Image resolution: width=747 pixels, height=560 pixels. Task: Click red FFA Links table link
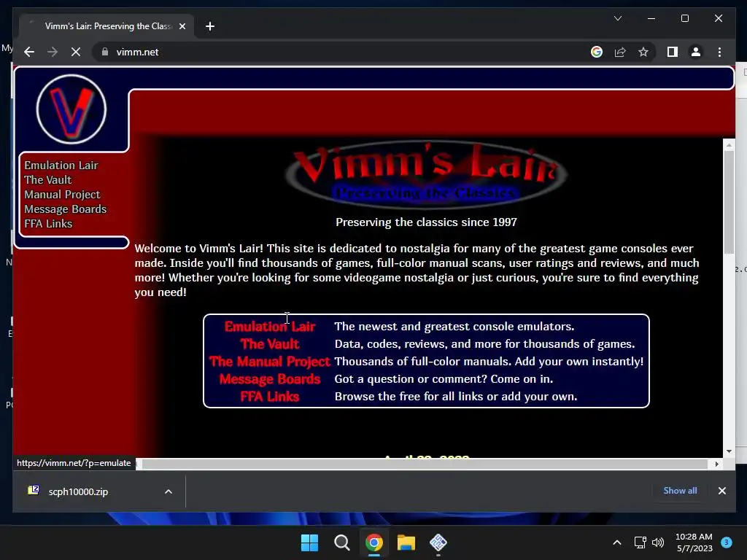pyautogui.click(x=270, y=397)
